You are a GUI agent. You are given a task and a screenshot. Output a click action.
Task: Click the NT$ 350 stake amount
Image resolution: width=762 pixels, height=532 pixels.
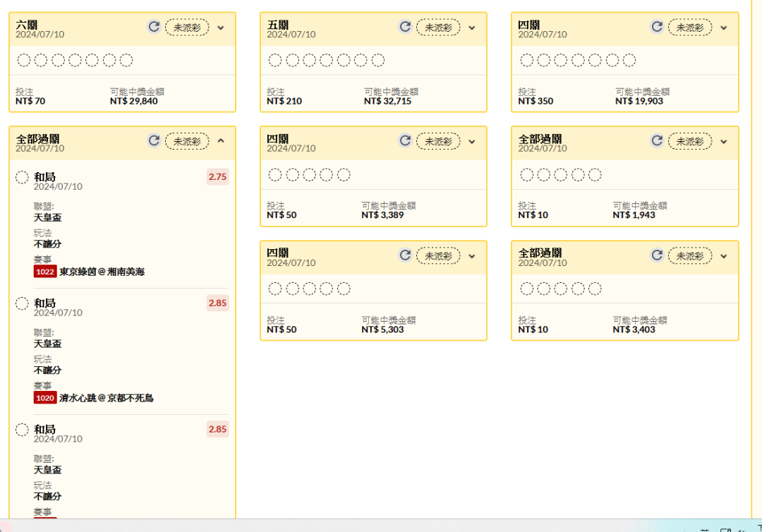pyautogui.click(x=536, y=101)
